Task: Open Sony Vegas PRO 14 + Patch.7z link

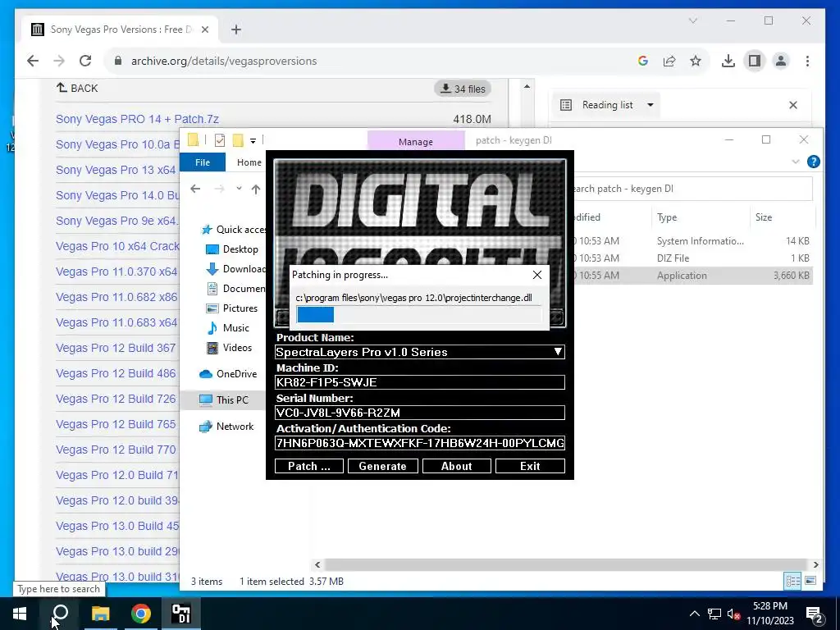Action: tap(137, 119)
